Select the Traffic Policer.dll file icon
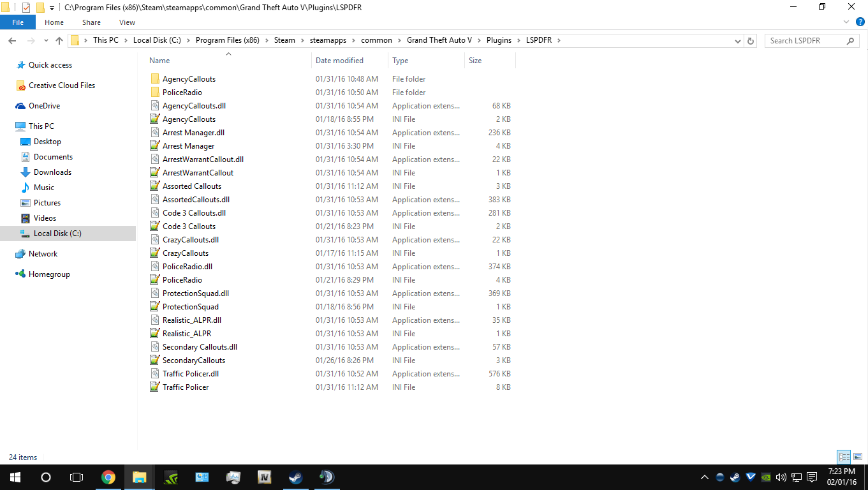 (x=154, y=374)
